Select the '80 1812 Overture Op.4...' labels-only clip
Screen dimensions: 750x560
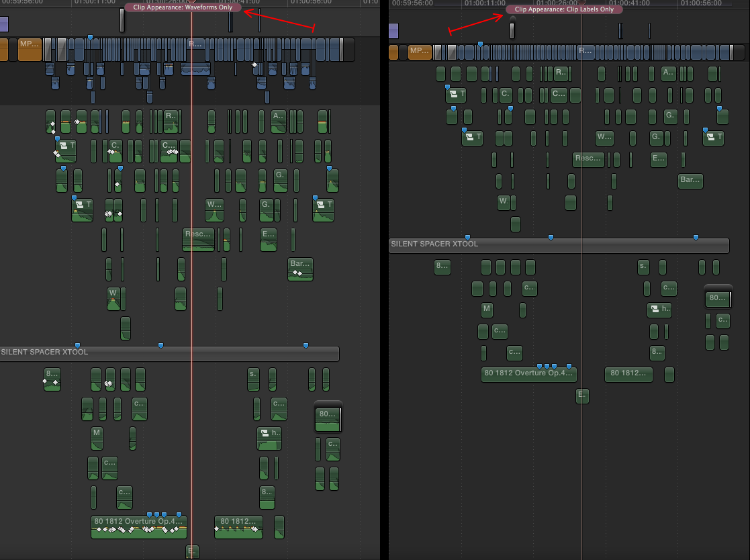[x=528, y=374]
